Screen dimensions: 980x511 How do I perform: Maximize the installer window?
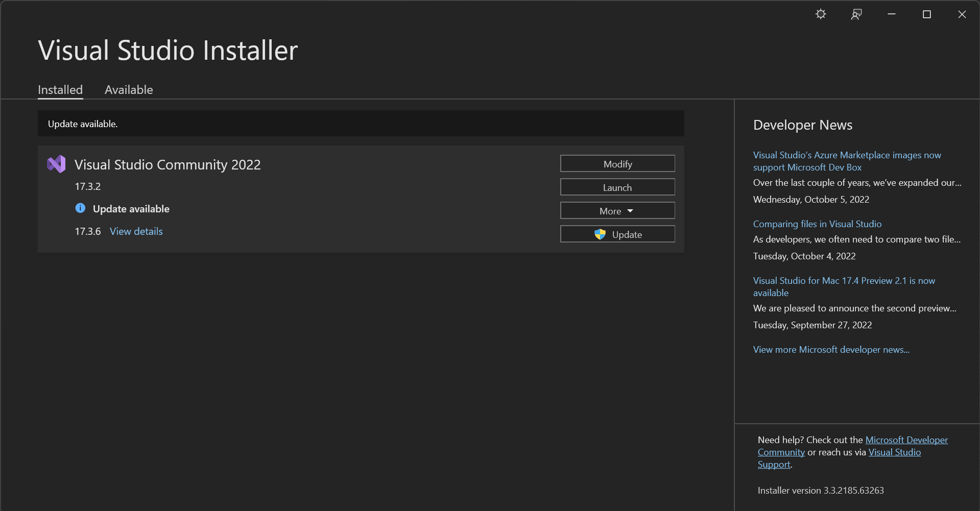927,14
